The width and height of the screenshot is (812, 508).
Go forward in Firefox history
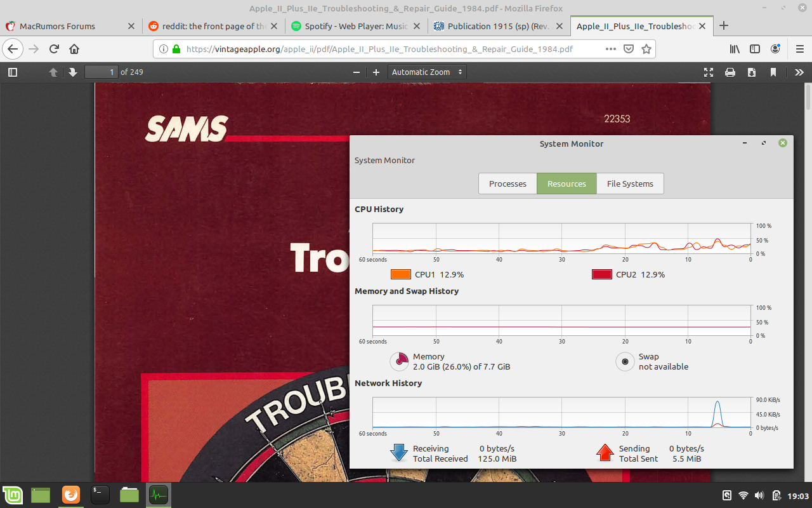34,49
